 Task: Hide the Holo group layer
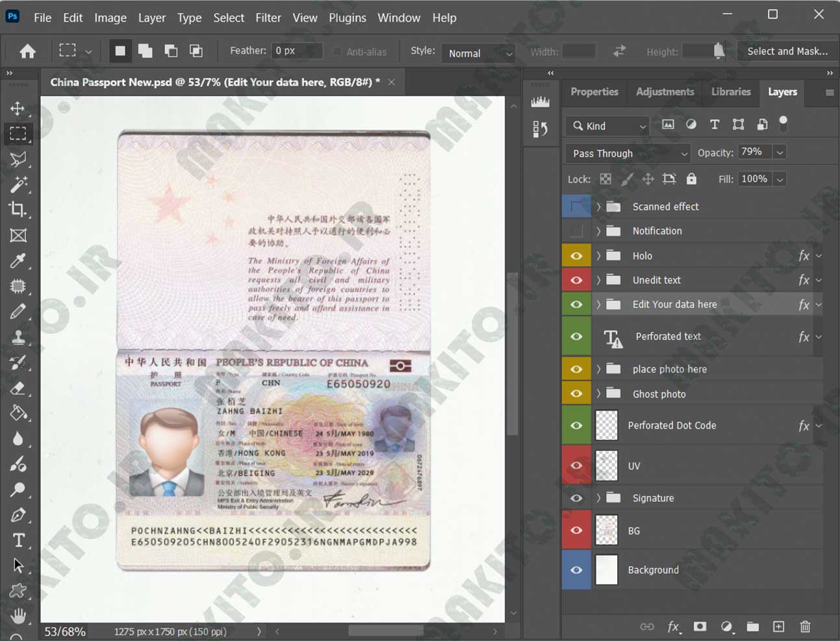pyautogui.click(x=576, y=256)
